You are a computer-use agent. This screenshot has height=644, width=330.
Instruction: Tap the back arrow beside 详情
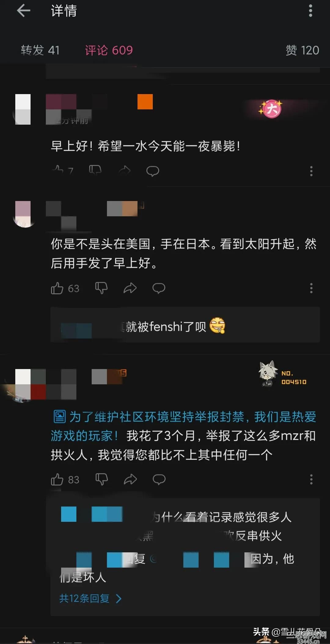24,11
